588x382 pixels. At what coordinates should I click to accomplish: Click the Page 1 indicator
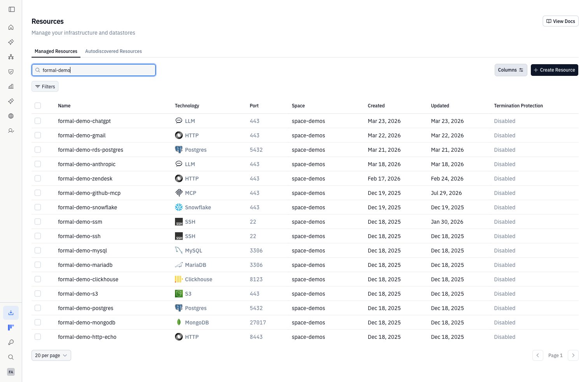[x=555, y=356]
